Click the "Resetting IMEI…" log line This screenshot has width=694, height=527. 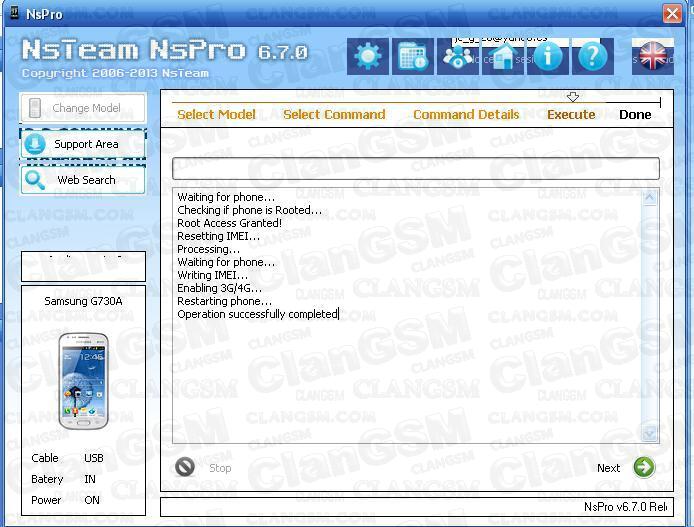[218, 236]
